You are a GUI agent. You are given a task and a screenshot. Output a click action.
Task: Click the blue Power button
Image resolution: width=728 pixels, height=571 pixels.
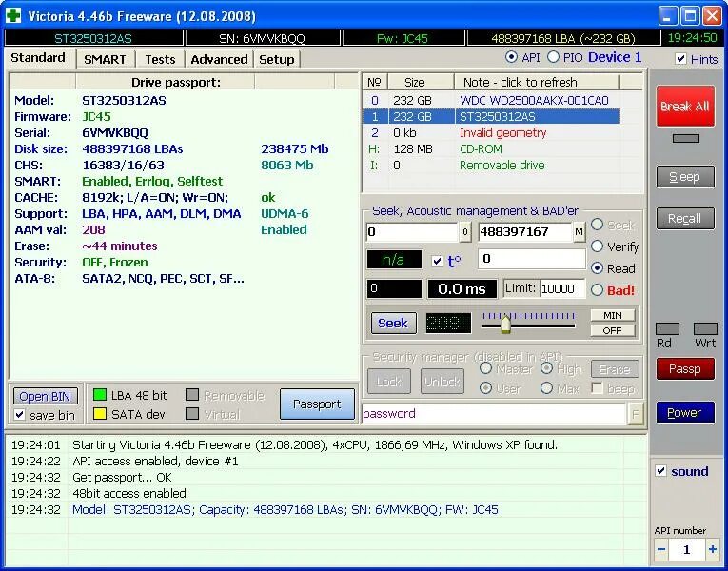[x=685, y=413]
